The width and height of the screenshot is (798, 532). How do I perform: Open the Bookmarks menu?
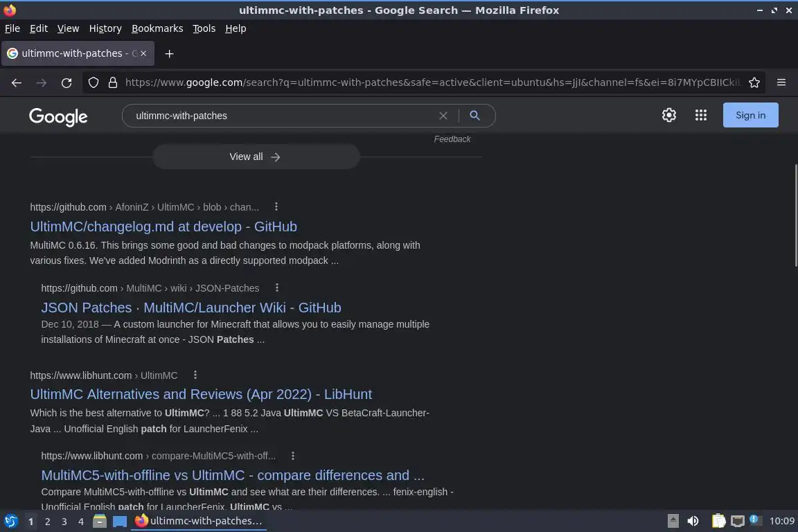pyautogui.click(x=157, y=28)
